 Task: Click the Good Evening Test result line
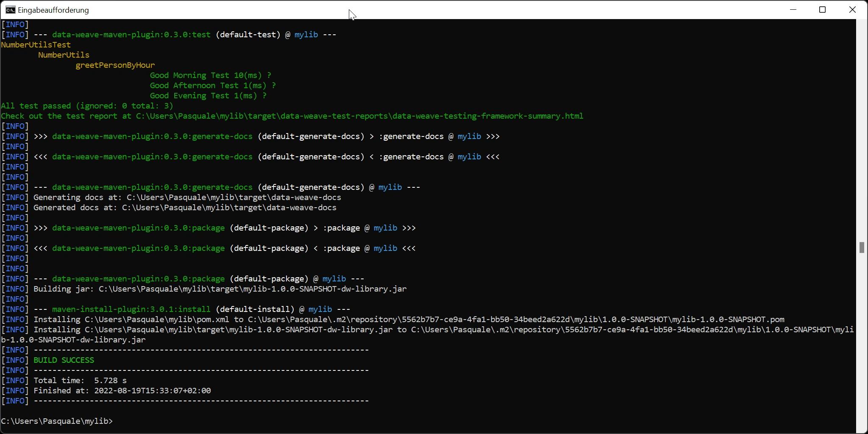(208, 96)
